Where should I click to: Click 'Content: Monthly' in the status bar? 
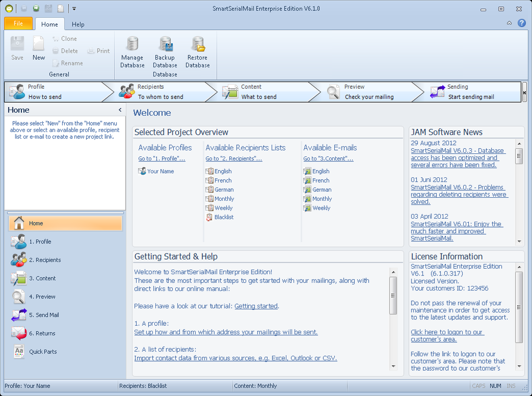256,386
